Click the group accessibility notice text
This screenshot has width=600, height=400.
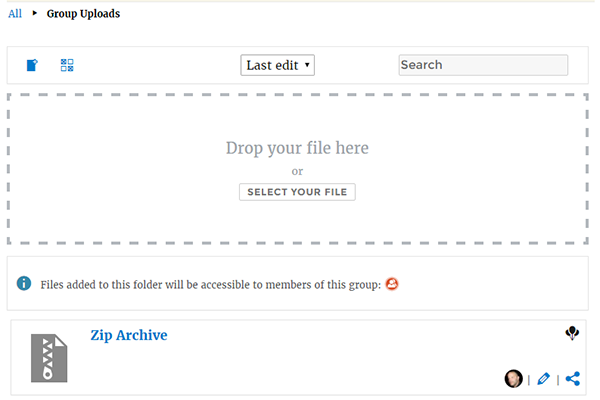pos(210,285)
